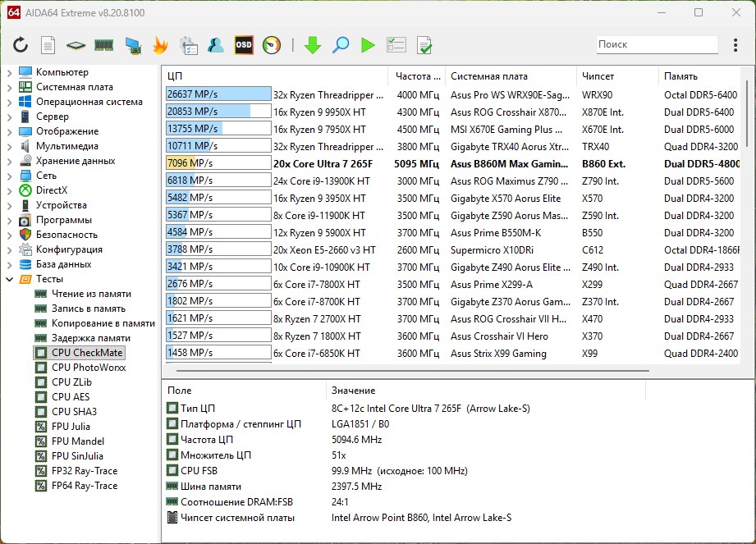The height and width of the screenshot is (544, 756).
Task: Open the OSD panel icon
Action: 244,45
